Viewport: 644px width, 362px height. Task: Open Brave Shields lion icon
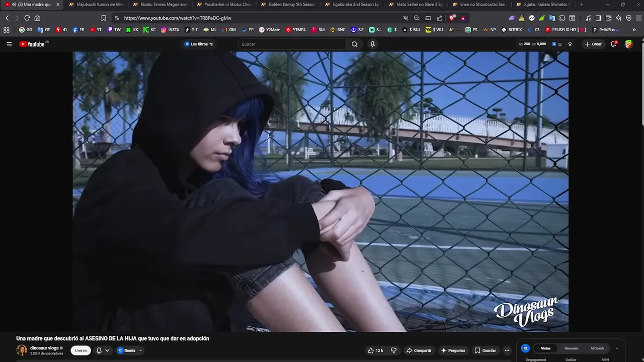point(452,18)
